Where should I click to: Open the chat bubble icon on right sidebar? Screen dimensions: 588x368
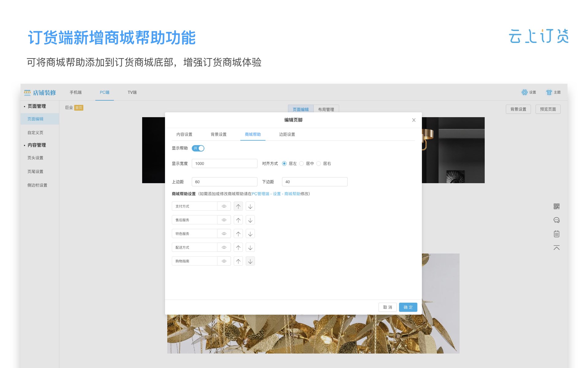click(556, 220)
